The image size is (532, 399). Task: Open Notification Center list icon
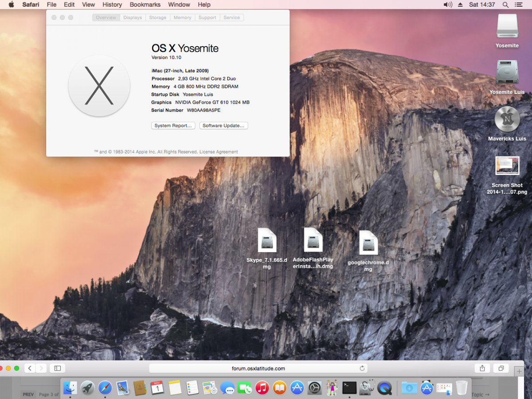tap(519, 4)
